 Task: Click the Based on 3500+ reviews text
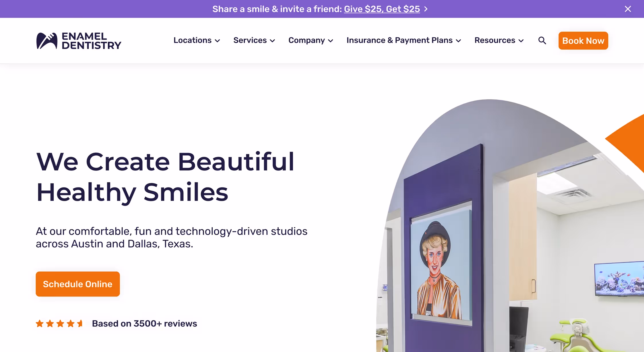click(x=144, y=324)
